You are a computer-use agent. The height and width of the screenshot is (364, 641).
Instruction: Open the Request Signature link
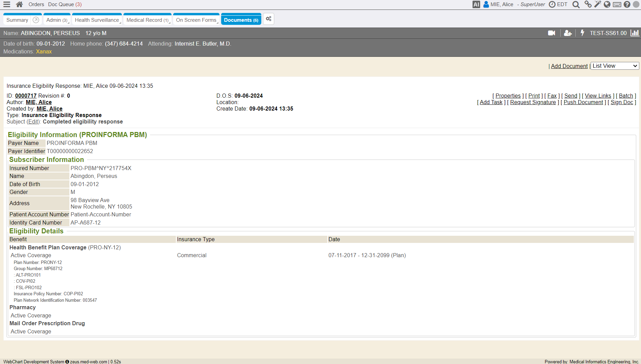533,102
